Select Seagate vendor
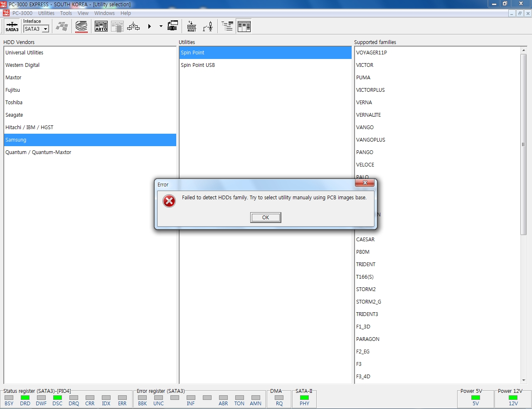 coord(90,115)
